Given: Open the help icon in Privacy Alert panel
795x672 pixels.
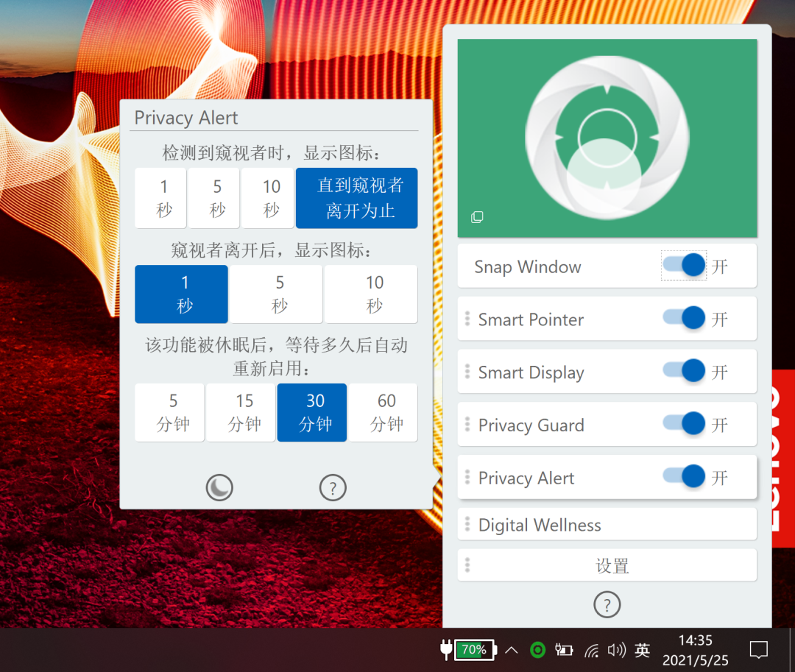Looking at the screenshot, I should click(x=333, y=487).
